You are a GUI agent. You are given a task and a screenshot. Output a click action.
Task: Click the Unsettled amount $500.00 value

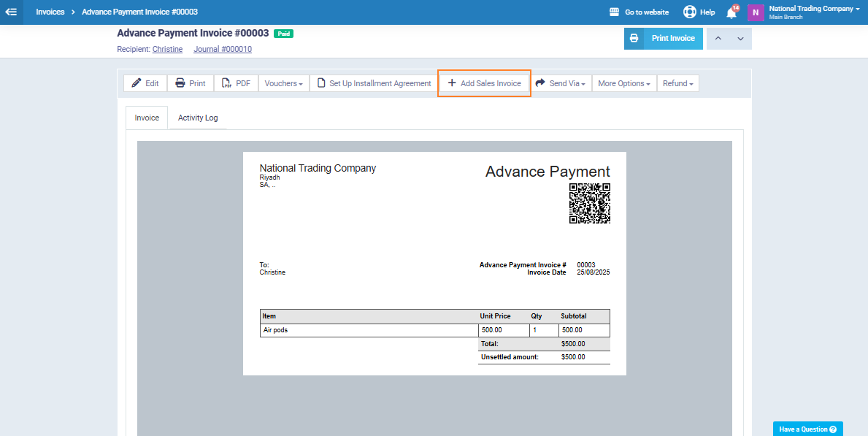click(x=573, y=357)
